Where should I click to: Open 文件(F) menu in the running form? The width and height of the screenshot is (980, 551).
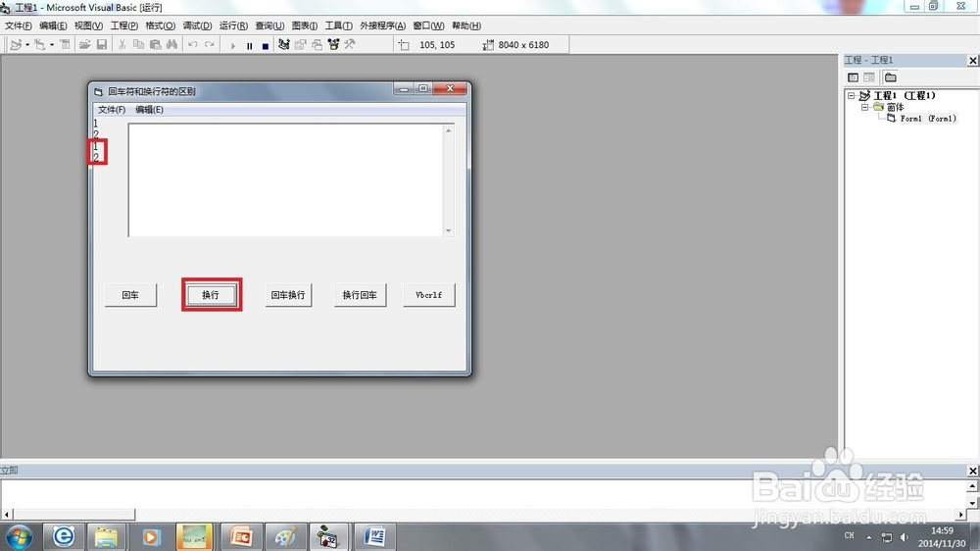[112, 110]
